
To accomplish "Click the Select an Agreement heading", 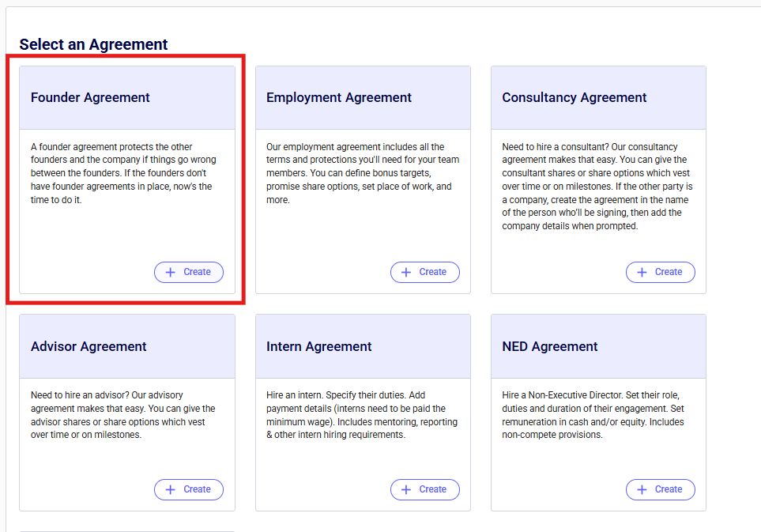I will (93, 44).
